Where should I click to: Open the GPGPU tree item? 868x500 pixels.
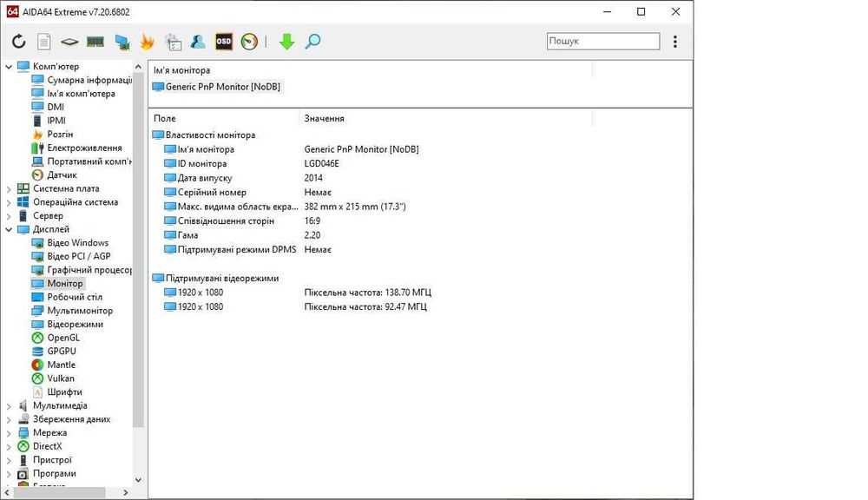[x=54, y=351]
